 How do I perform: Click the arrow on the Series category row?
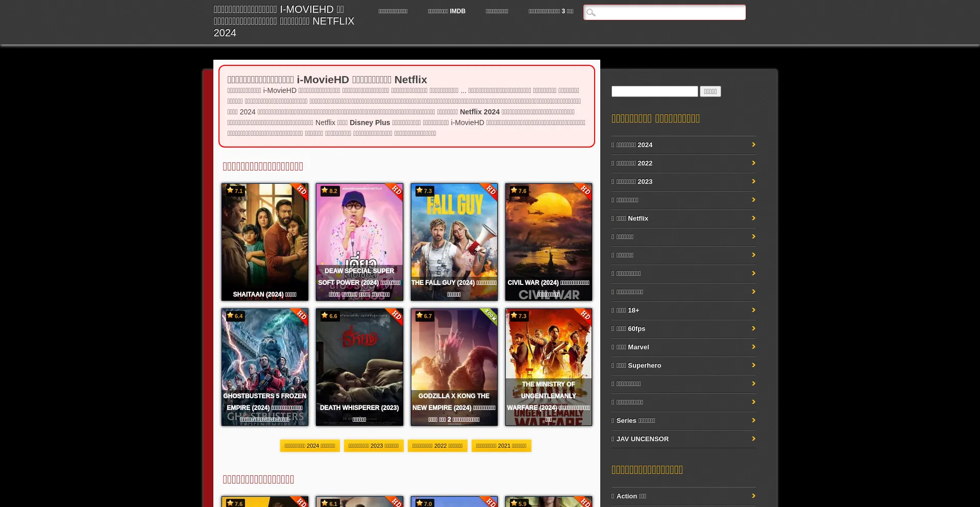tap(753, 420)
